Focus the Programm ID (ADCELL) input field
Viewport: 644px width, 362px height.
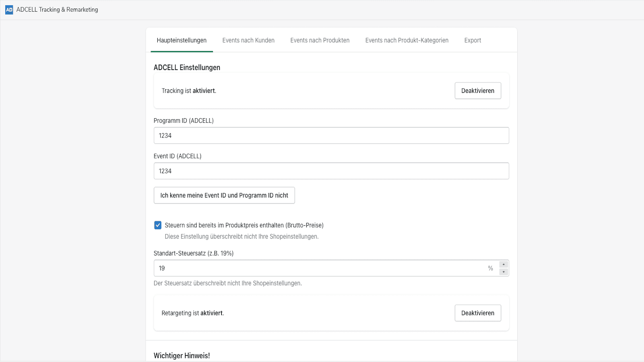(x=331, y=136)
